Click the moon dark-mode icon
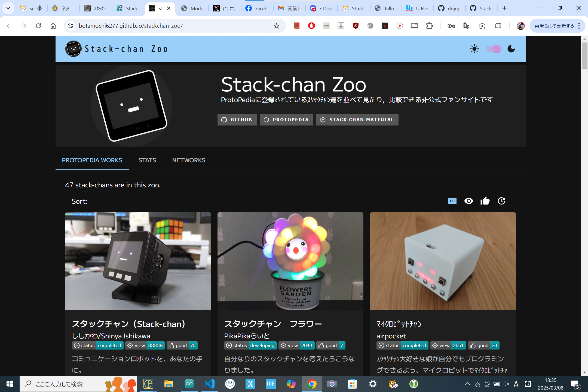This screenshot has width=588, height=392. click(x=511, y=49)
